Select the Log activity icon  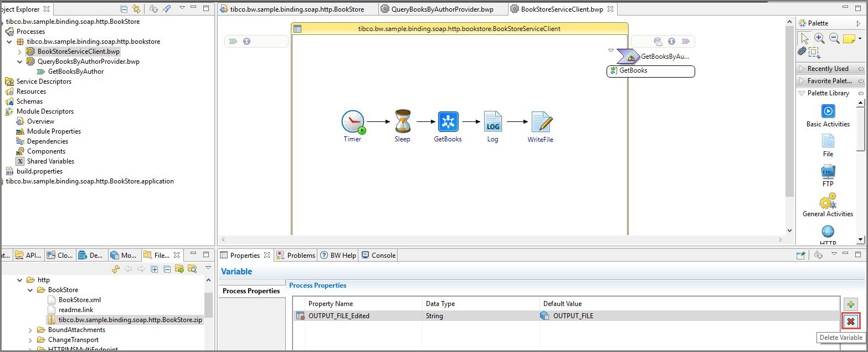(x=492, y=122)
